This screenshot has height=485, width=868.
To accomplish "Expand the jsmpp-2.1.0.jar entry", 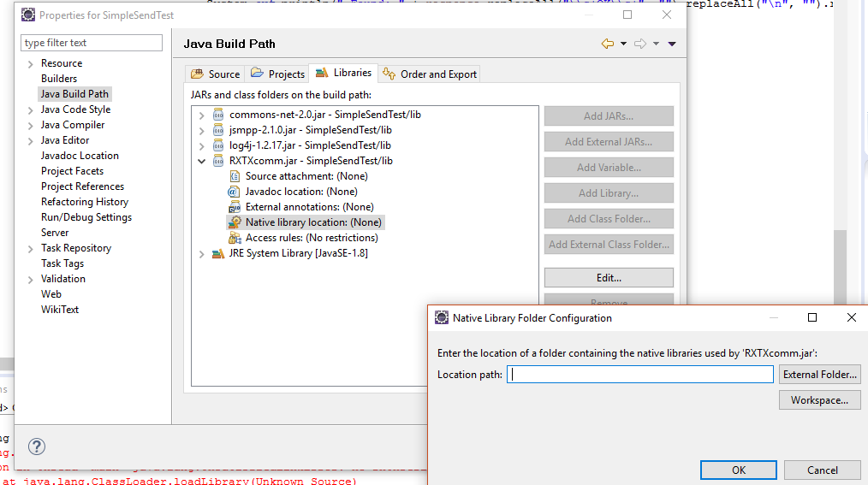I will pos(202,130).
